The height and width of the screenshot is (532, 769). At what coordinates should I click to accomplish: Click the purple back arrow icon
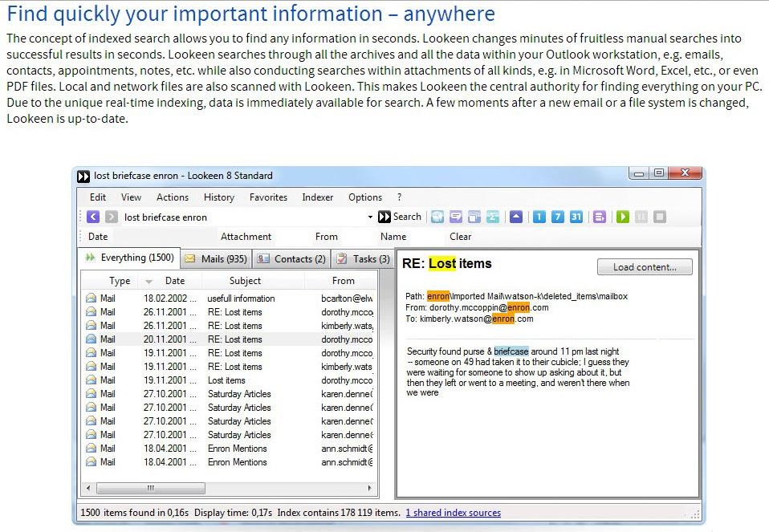pyautogui.click(x=93, y=217)
